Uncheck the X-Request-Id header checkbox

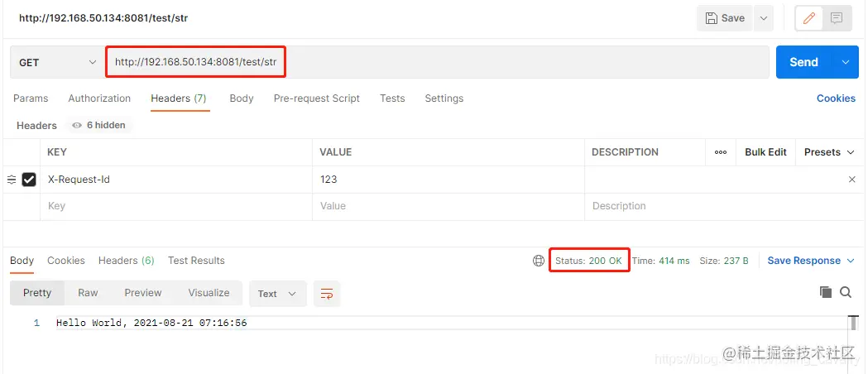tap(29, 180)
